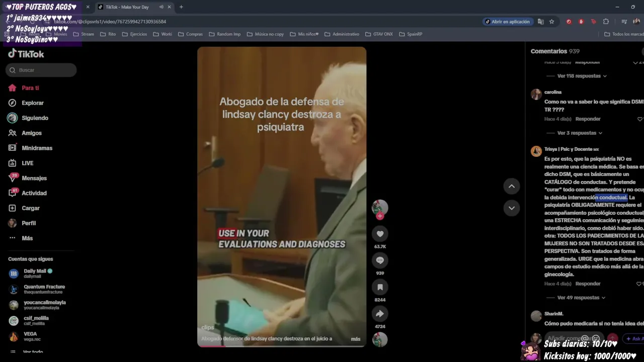Like carolina's comment
This screenshot has height=362, width=644.
point(640,119)
